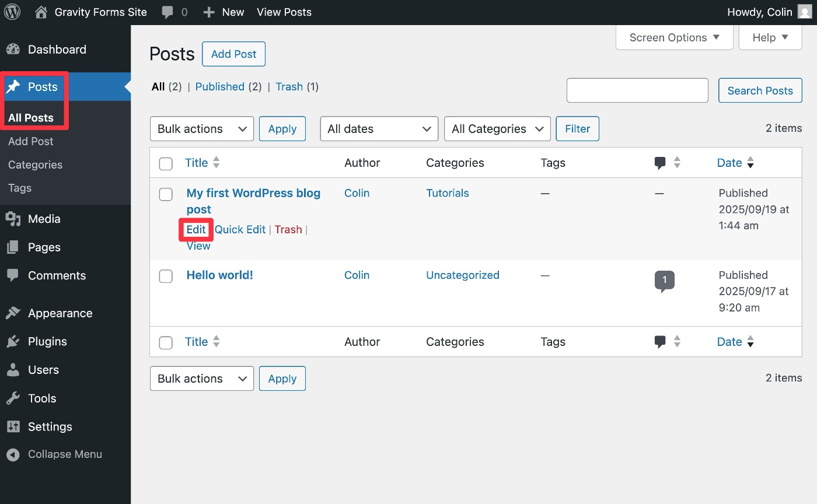Click the Pages sidebar icon
817x504 pixels.
(12, 247)
